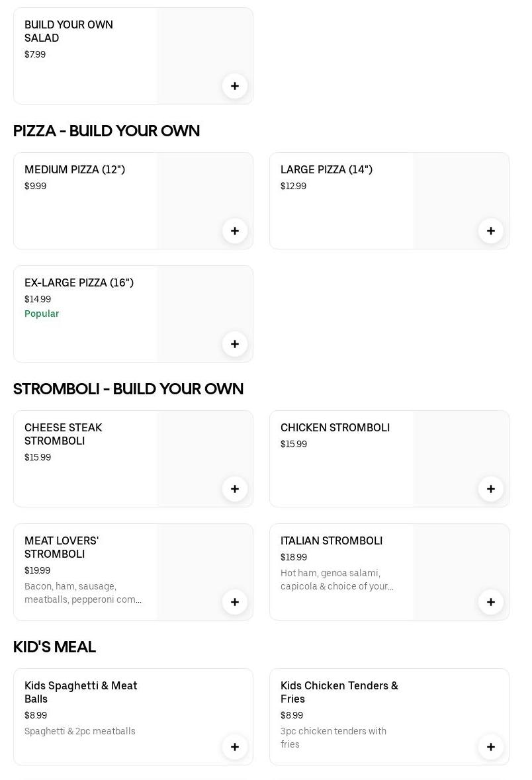Open LARGE PIZZA (14") item details

click(326, 170)
